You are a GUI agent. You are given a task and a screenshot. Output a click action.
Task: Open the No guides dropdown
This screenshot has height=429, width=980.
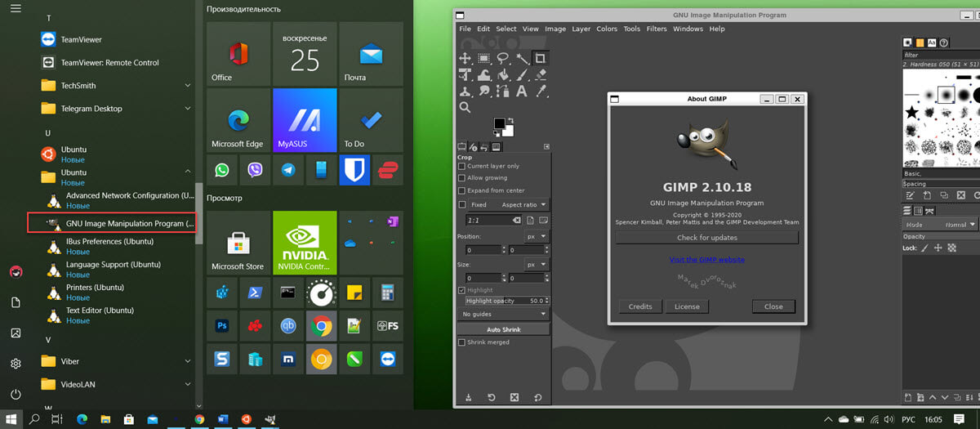coord(504,314)
